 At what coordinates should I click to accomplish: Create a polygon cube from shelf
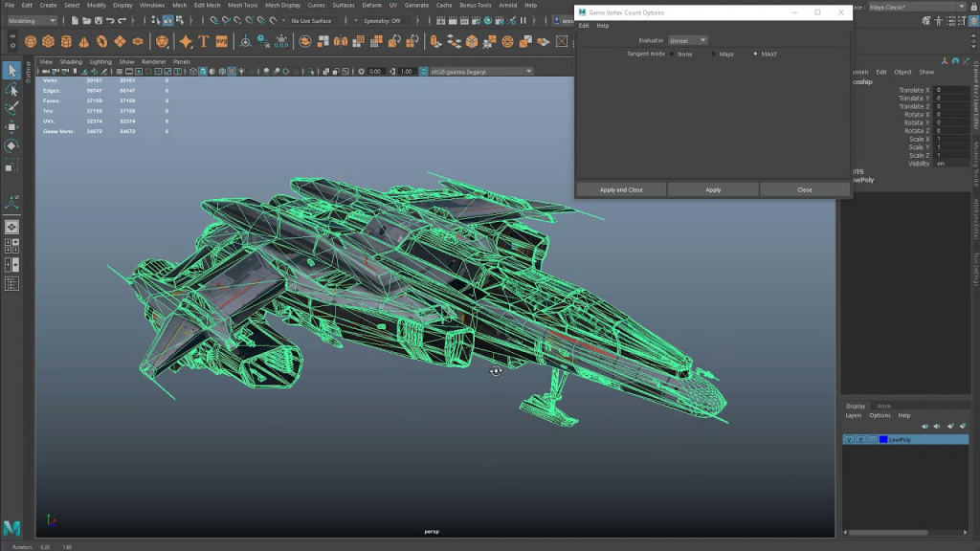pos(48,42)
